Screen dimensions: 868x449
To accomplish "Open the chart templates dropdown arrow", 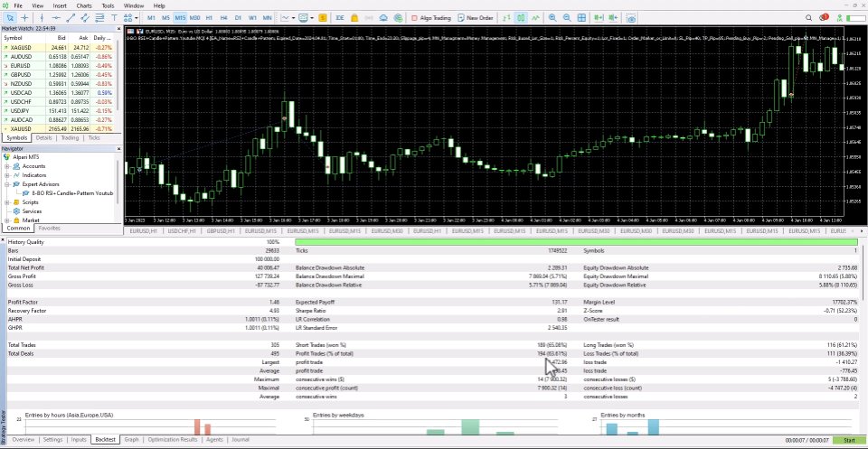I will click(x=312, y=18).
